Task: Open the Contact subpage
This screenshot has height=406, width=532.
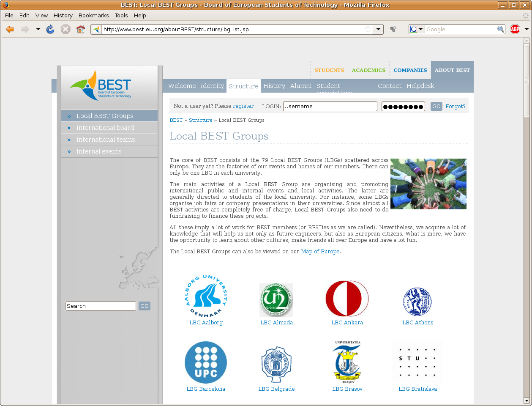Action: tap(390, 86)
